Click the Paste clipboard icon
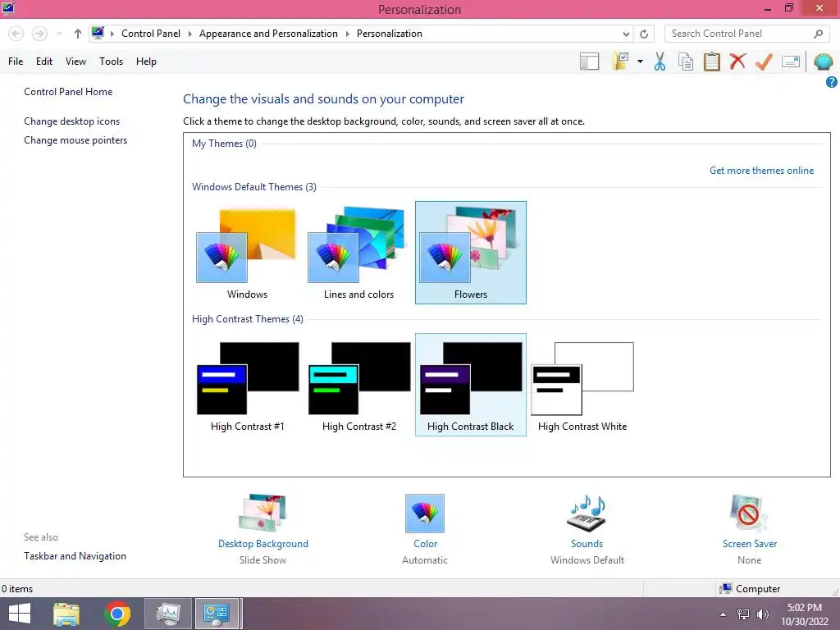 coord(711,62)
